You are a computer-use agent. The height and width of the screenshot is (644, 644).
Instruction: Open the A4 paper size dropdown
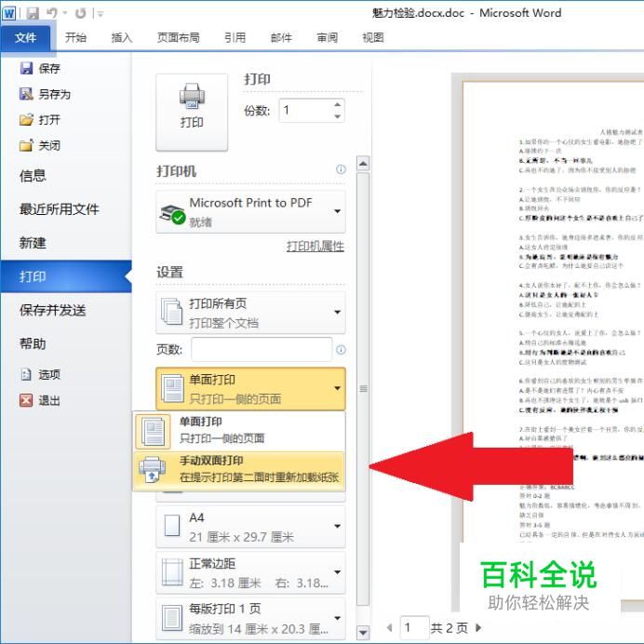250,527
